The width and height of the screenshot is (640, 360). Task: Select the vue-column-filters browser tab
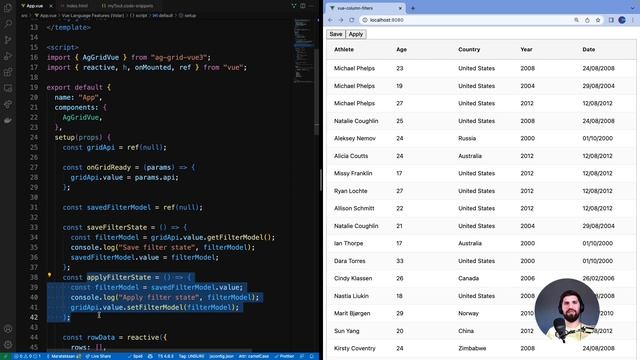tap(366, 8)
